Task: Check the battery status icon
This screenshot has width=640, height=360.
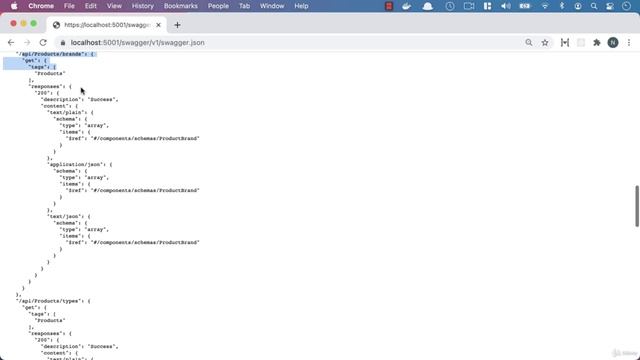Action: click(524, 6)
